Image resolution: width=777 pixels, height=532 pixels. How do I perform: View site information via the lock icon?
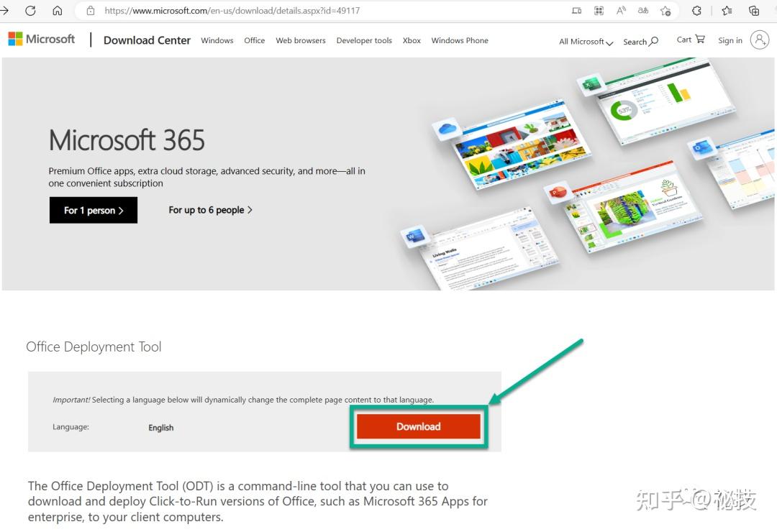click(x=91, y=10)
